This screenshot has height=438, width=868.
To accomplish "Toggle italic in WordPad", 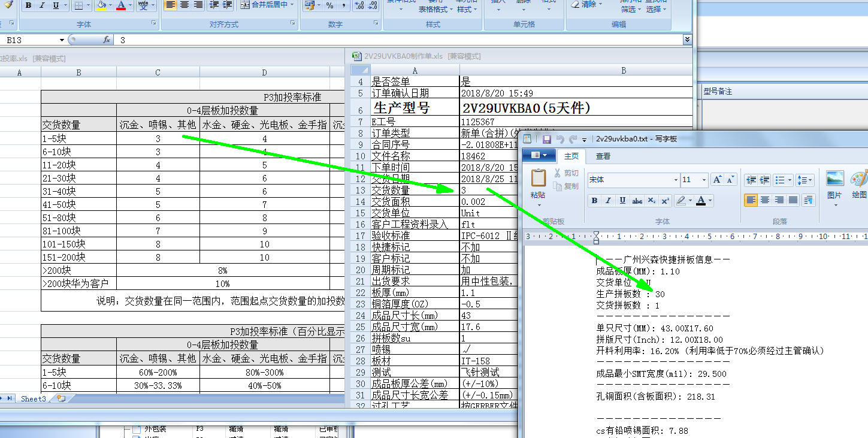I will point(608,201).
